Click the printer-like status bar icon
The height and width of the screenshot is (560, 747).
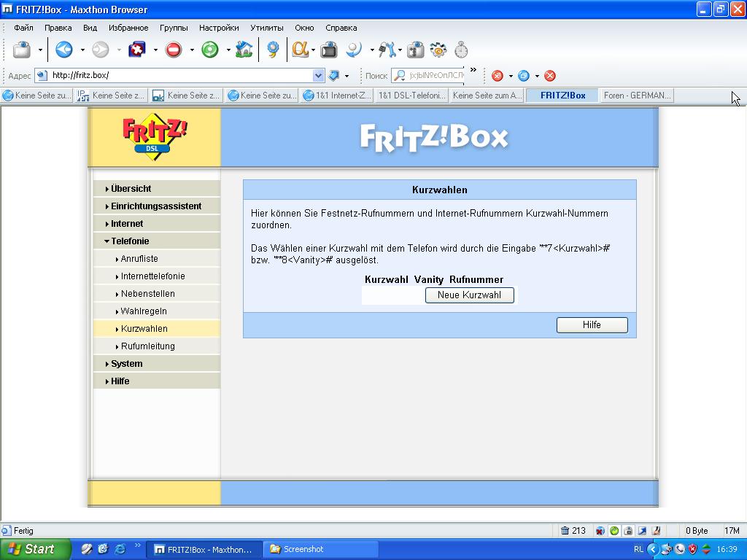pyautogui.click(x=628, y=531)
